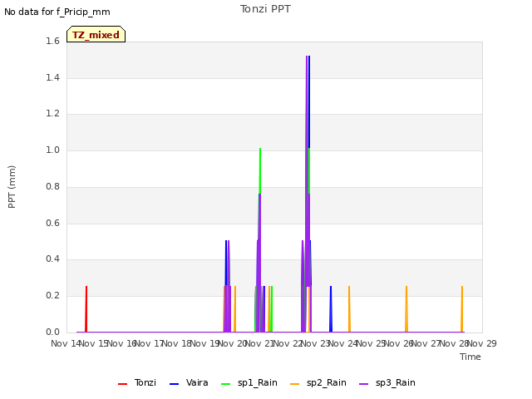This screenshot has width=532, height=399.
Task: Click the orange sp2_Rain legend swatch
Action: 294,384
